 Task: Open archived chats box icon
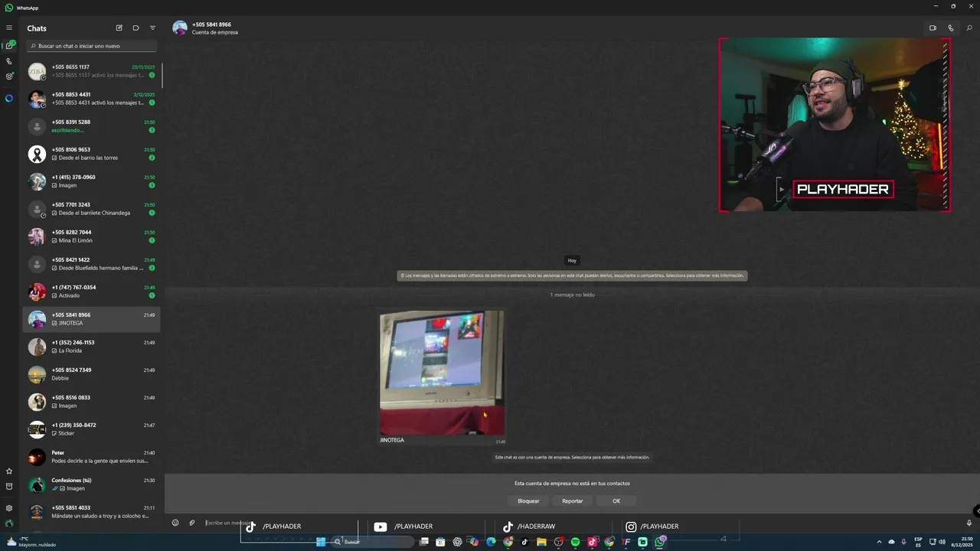pos(9,486)
